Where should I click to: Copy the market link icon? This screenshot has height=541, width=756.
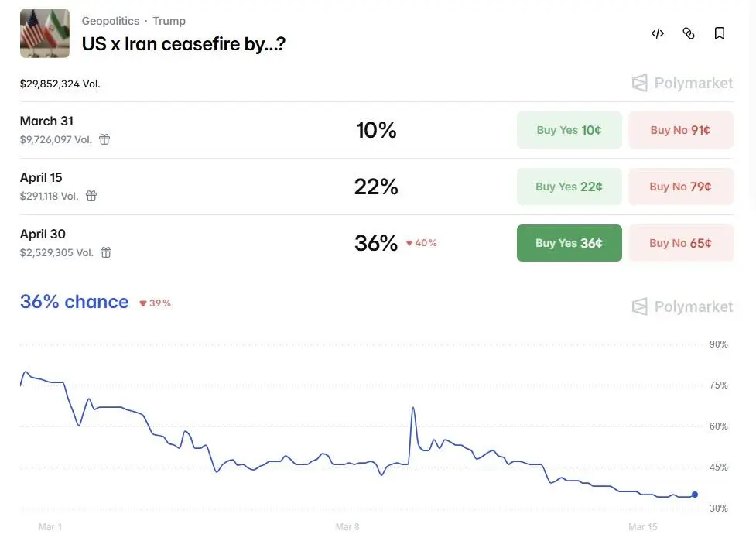(689, 33)
